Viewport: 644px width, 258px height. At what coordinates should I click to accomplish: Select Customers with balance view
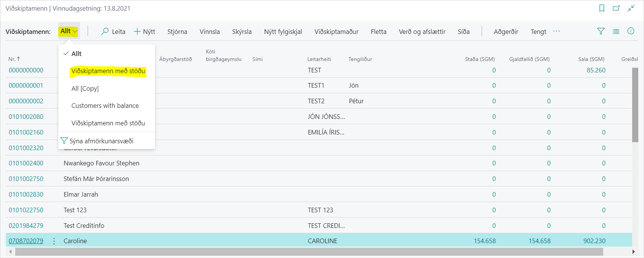click(105, 106)
